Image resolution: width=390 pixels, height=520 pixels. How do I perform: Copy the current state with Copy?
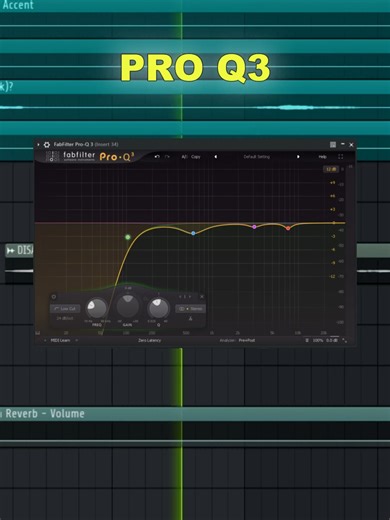tap(196, 157)
